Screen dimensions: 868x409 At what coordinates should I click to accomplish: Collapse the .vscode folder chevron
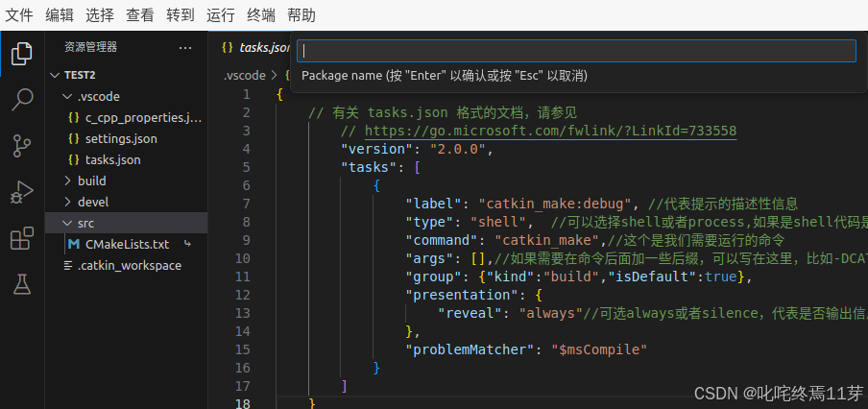click(67, 96)
